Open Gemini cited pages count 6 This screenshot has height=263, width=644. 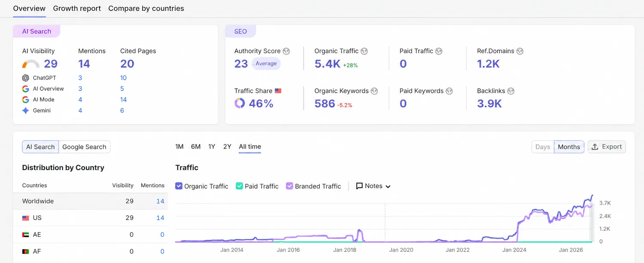pyautogui.click(x=122, y=110)
